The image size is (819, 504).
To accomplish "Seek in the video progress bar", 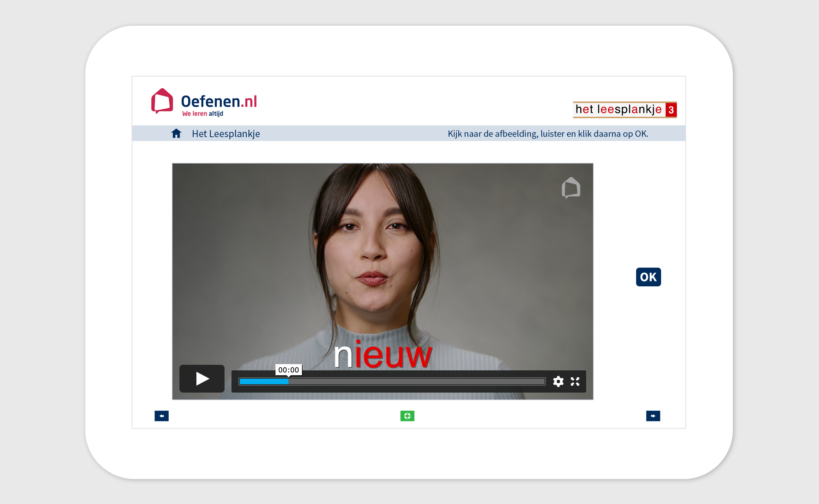I will click(392, 381).
